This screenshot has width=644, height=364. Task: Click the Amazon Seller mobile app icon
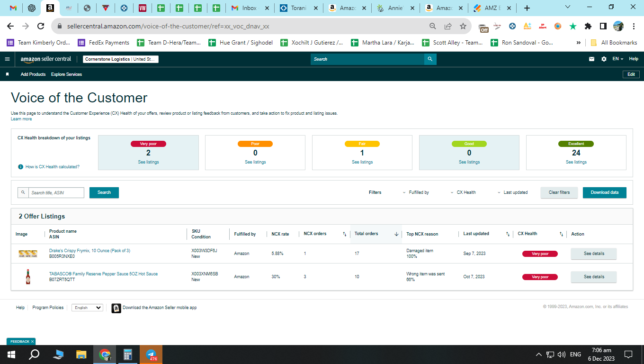pyautogui.click(x=116, y=308)
